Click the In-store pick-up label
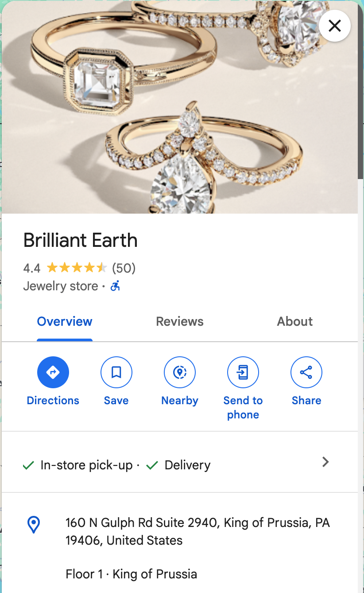Image resolution: width=364 pixels, height=593 pixels. pos(86,465)
